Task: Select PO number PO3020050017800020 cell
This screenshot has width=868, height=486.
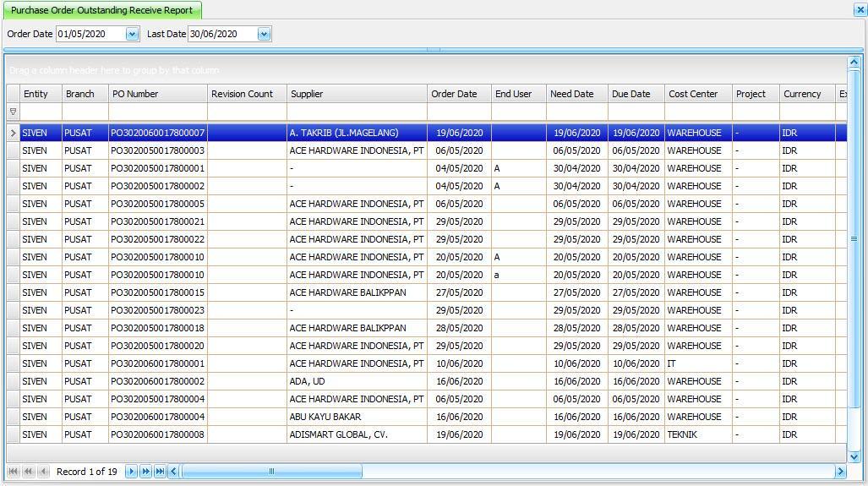Action: point(158,346)
